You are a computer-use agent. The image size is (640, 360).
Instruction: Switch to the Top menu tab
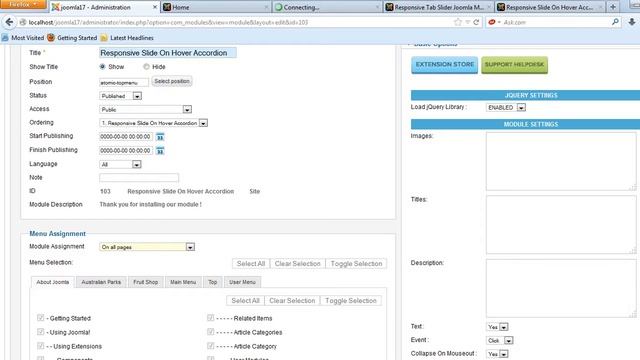(213, 282)
